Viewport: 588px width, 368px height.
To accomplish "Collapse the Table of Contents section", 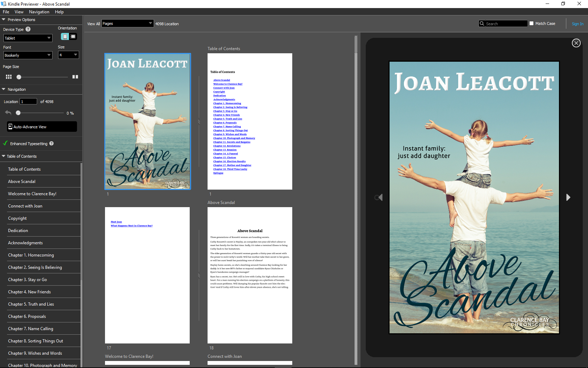I will click(x=3, y=156).
